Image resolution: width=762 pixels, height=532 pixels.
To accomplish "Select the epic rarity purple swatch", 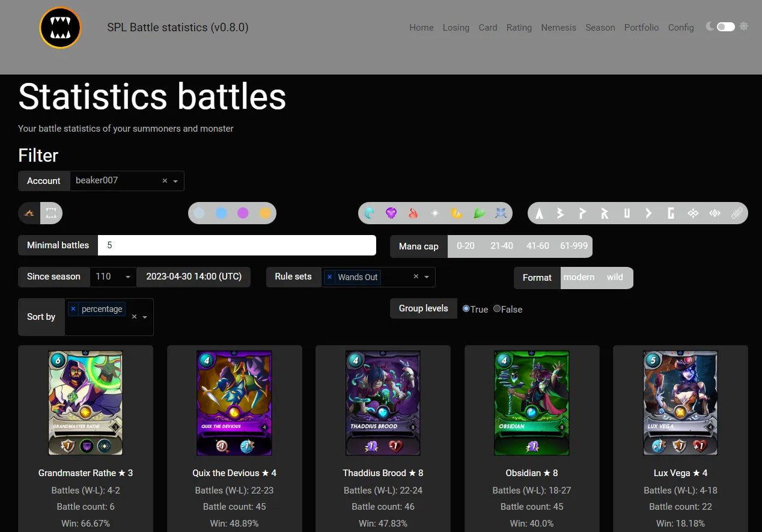I will tap(243, 213).
